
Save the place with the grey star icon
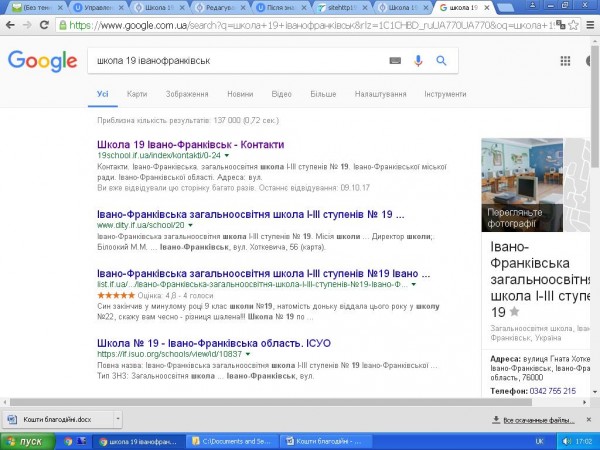(515, 311)
